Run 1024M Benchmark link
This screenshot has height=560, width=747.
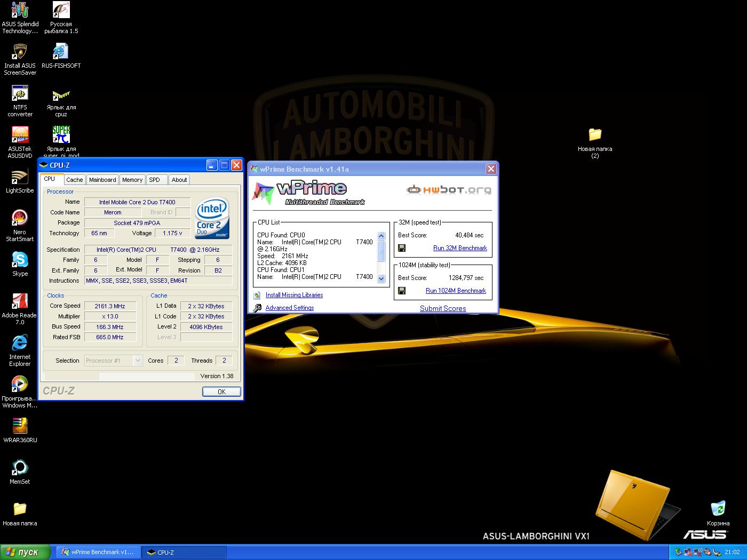point(456,291)
